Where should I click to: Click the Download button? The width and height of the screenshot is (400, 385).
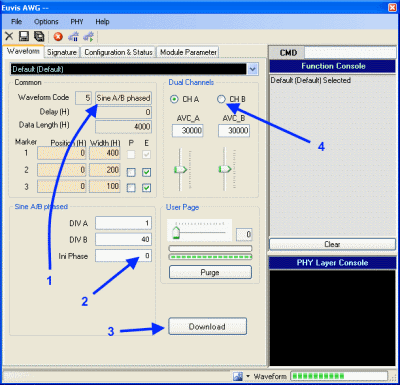click(x=207, y=326)
